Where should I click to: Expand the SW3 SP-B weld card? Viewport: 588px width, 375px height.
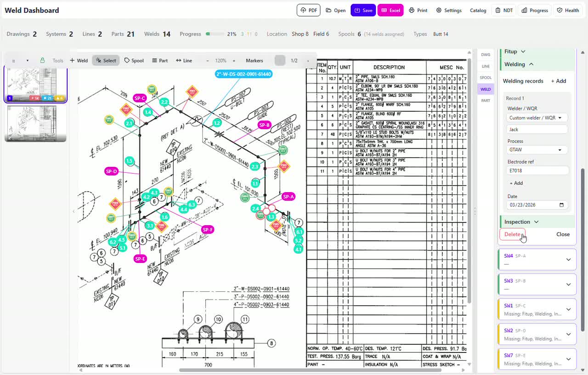click(x=537, y=284)
